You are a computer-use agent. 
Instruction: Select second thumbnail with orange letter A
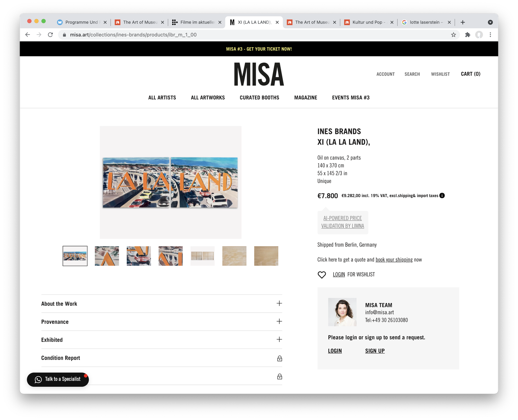(107, 256)
